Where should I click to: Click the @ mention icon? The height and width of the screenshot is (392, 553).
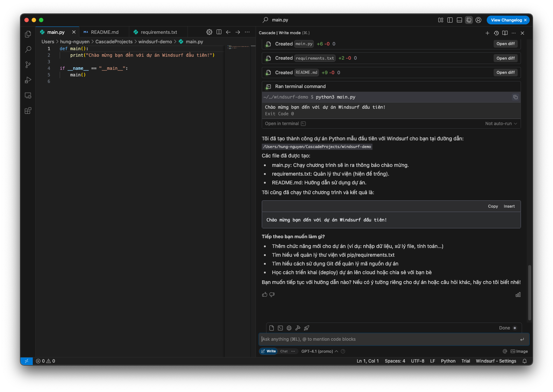[x=505, y=351]
